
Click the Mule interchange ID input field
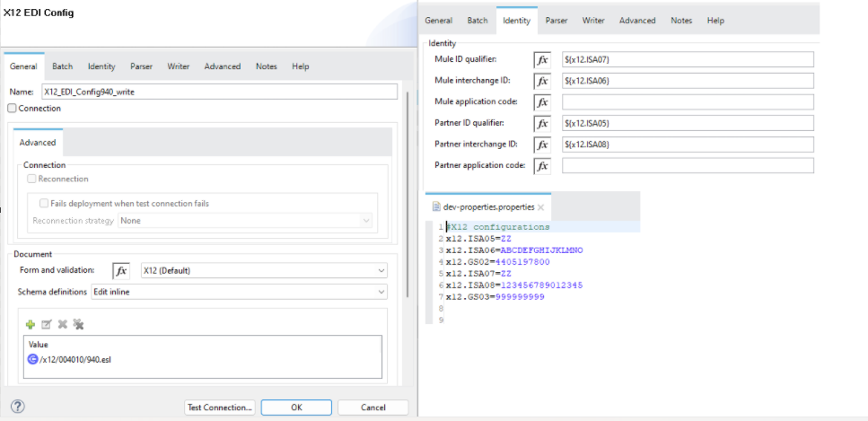tap(688, 81)
